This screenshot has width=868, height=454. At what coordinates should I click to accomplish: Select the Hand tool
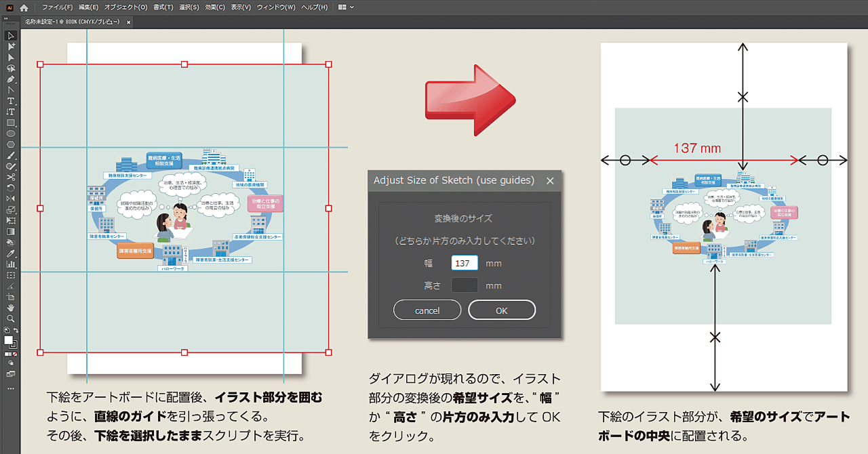(x=9, y=308)
